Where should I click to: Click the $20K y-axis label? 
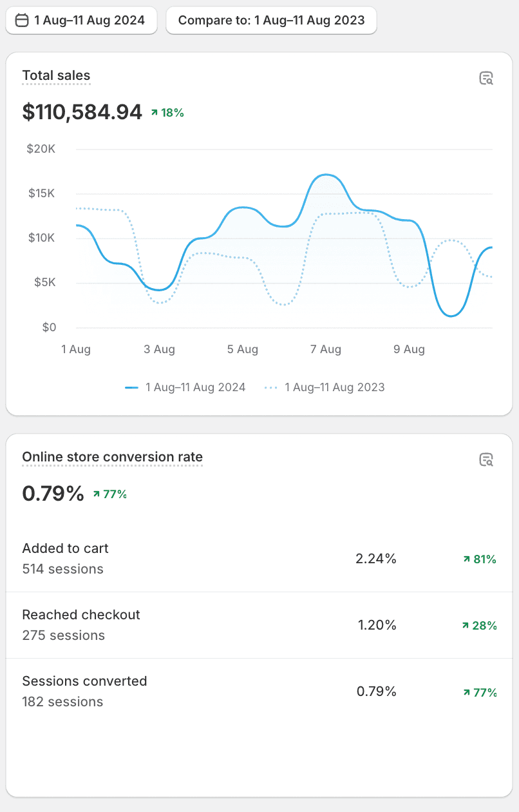pyautogui.click(x=41, y=149)
